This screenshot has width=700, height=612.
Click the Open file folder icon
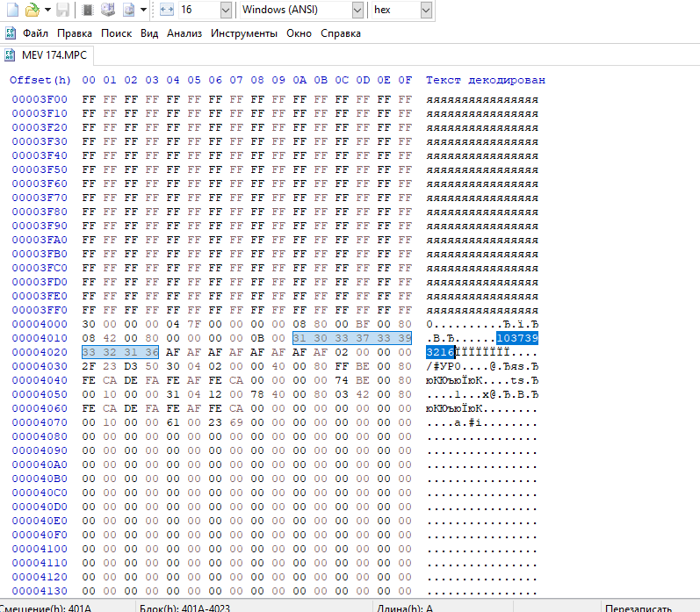(x=32, y=11)
